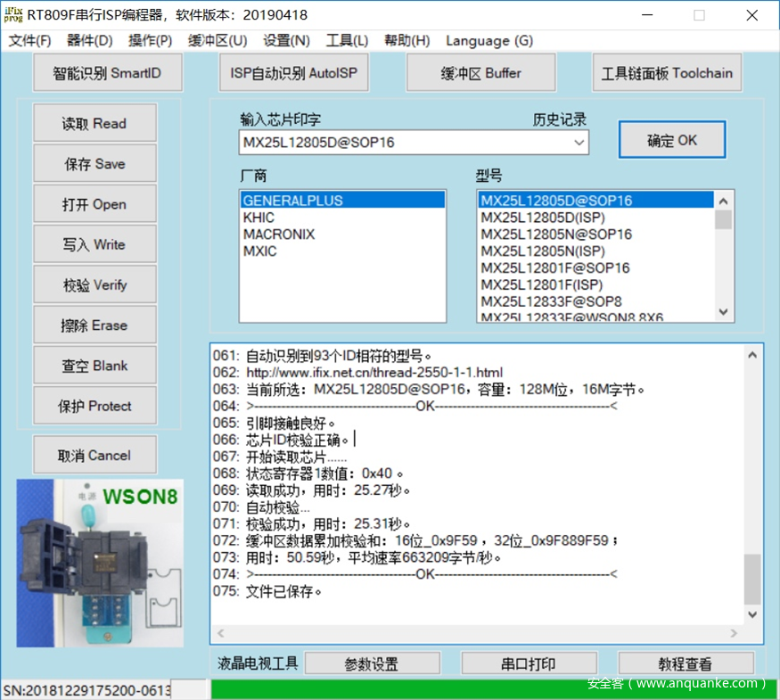Run ISP自动识别 AutoISP detection
This screenshot has height=700, width=780.
click(x=293, y=72)
